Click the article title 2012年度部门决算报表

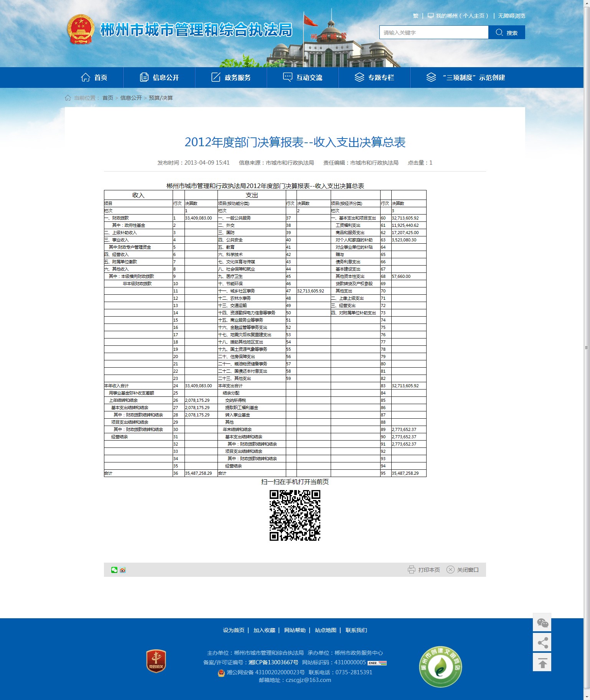click(x=295, y=142)
